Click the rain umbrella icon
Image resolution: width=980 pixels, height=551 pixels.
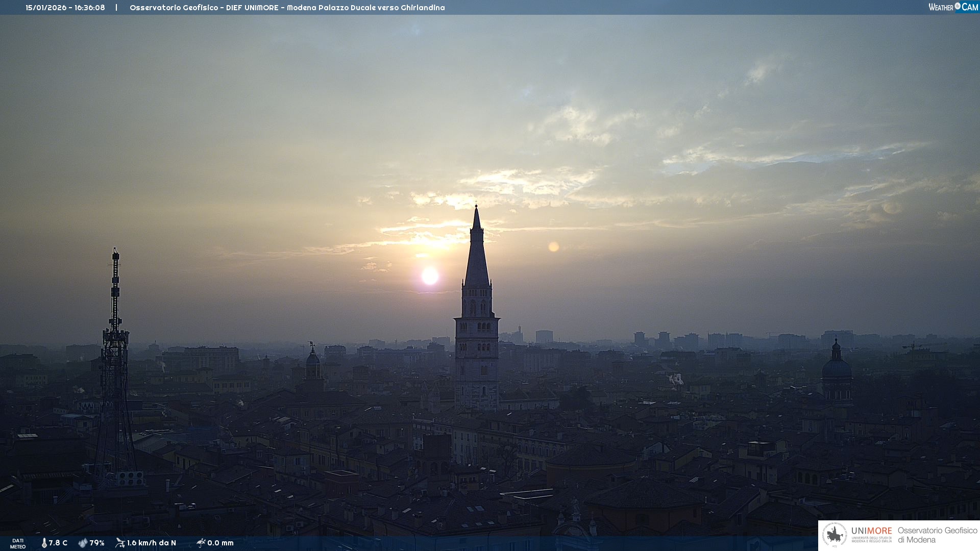(x=201, y=543)
